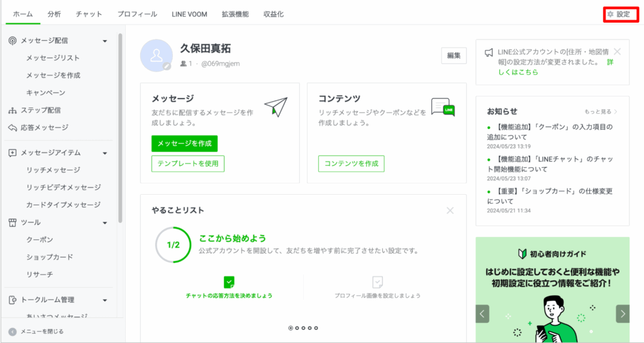Open the 設定 gear icon
This screenshot has width=644, height=343.
tap(609, 14)
